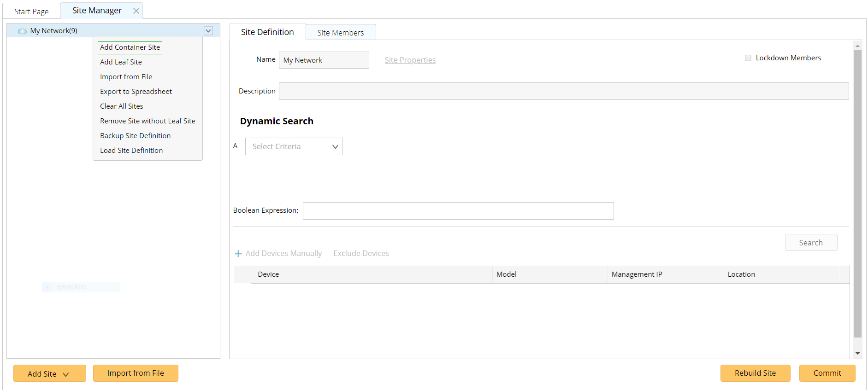Enable the Lockdown Members checkbox
This screenshot has width=868, height=390.
pos(748,58)
